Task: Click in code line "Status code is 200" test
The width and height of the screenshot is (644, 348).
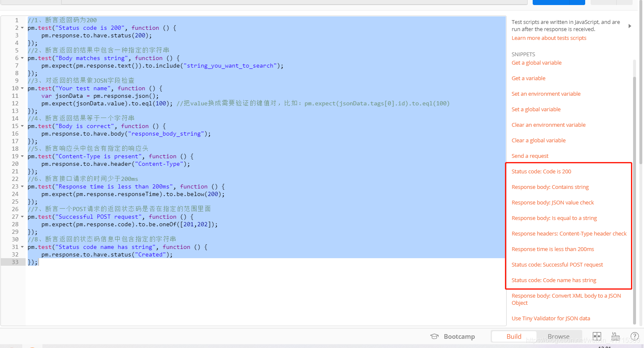Action: tap(102, 28)
